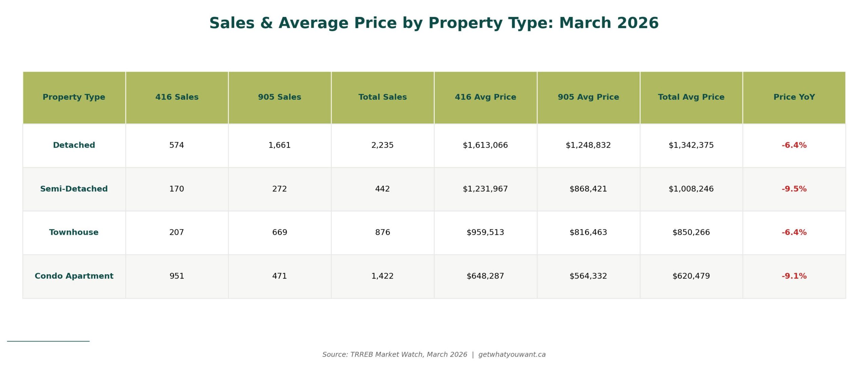
Task: Click the -9.5% Price YoY value
Action: (x=794, y=189)
